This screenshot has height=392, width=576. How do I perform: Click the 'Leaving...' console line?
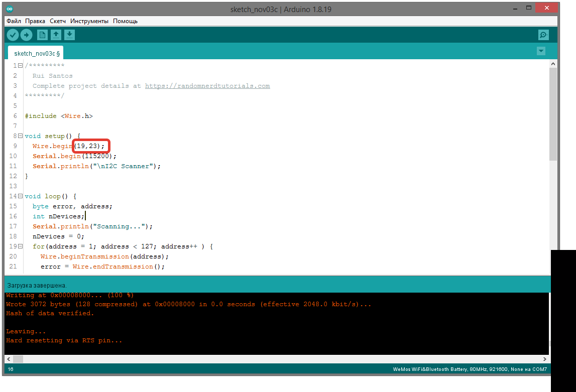26,331
